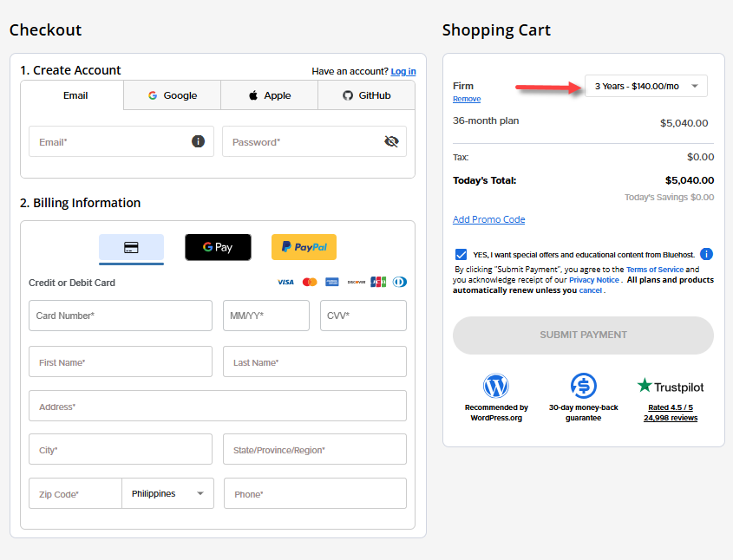
Task: Switch to the Google sign-up tab
Action: pos(172,95)
